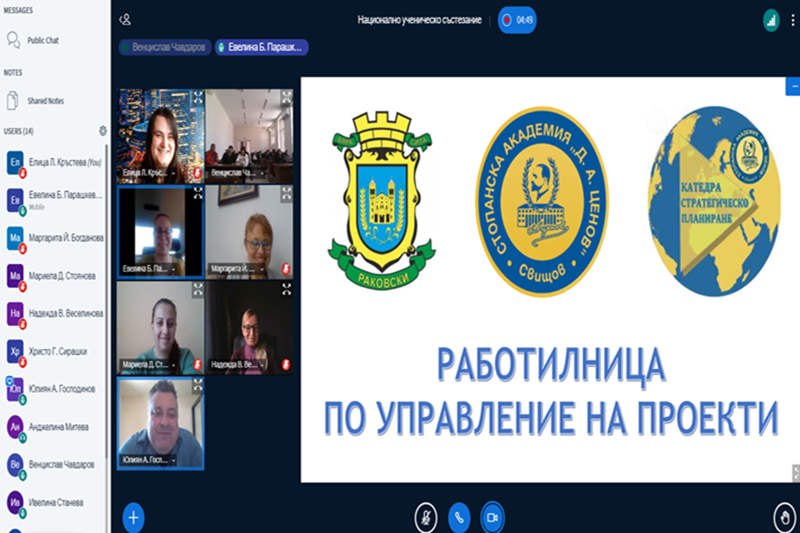This screenshot has width=800, height=533.
Task: Minimize the presentation with the minus button
Action: click(x=793, y=87)
